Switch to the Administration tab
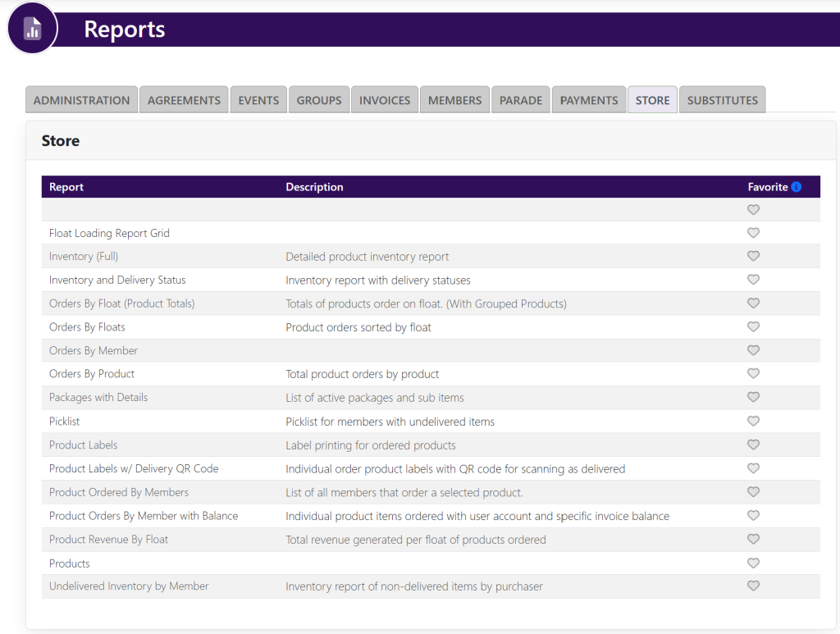 (x=81, y=100)
